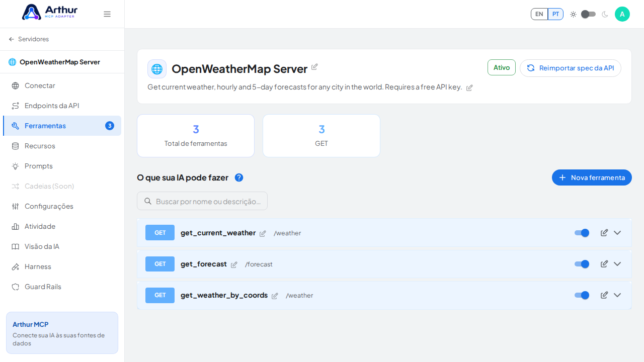The width and height of the screenshot is (644, 362).
Task: Click Reimportar spec da API button
Action: 571,68
